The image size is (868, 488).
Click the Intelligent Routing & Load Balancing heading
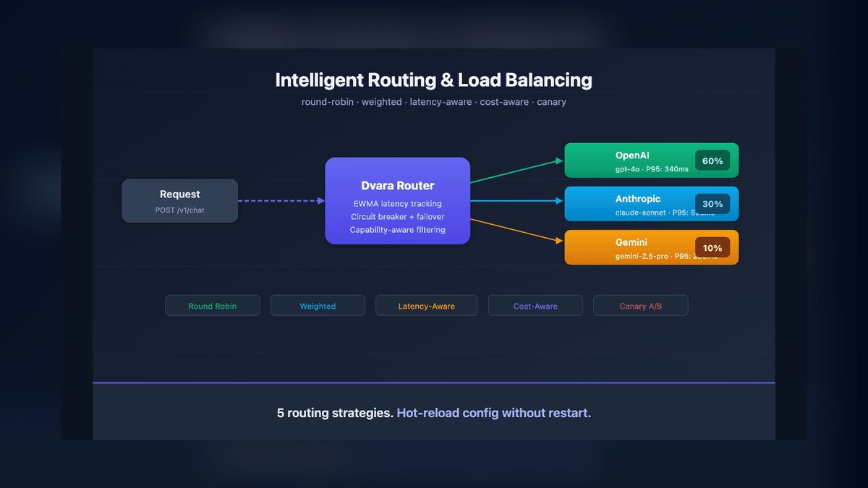434,80
